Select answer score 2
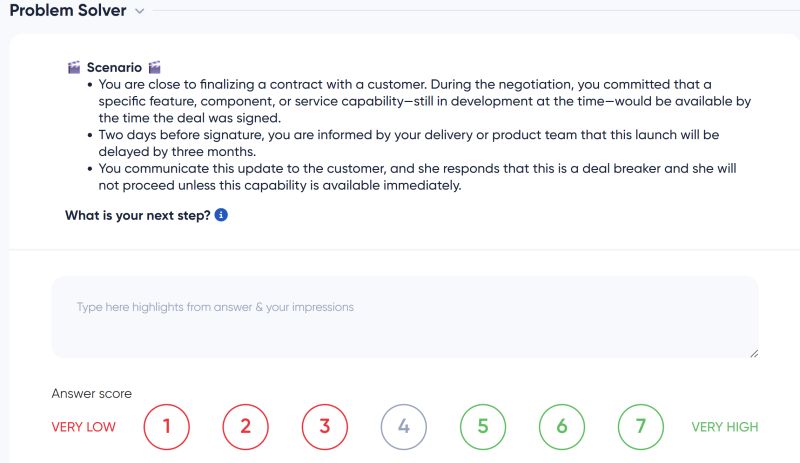 click(246, 427)
